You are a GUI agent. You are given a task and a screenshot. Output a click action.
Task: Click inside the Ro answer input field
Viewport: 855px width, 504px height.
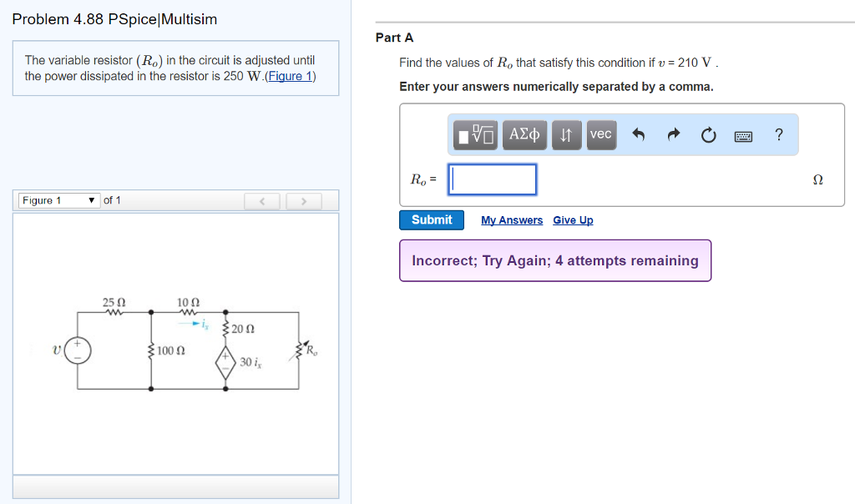(492, 179)
